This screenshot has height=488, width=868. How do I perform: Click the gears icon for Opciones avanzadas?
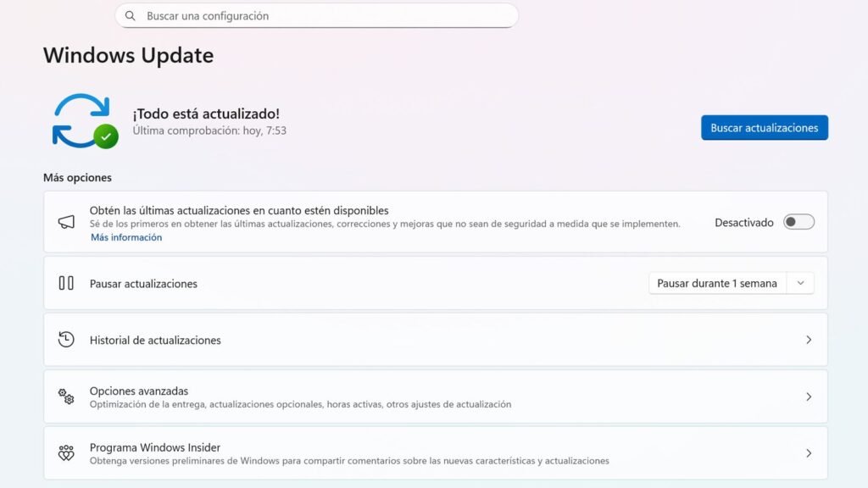66,396
